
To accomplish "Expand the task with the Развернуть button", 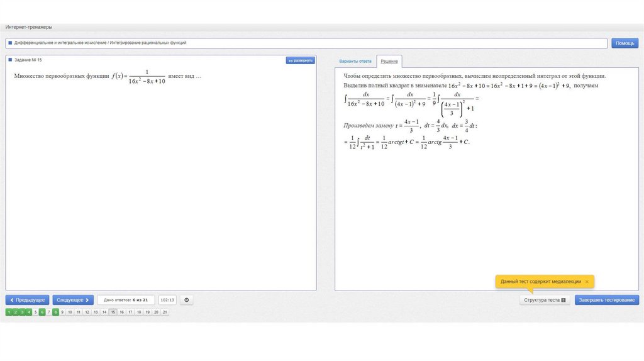I will click(x=300, y=60).
